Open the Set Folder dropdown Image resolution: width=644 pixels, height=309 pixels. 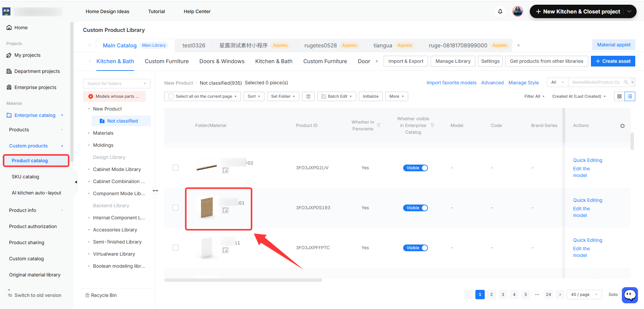tap(283, 96)
